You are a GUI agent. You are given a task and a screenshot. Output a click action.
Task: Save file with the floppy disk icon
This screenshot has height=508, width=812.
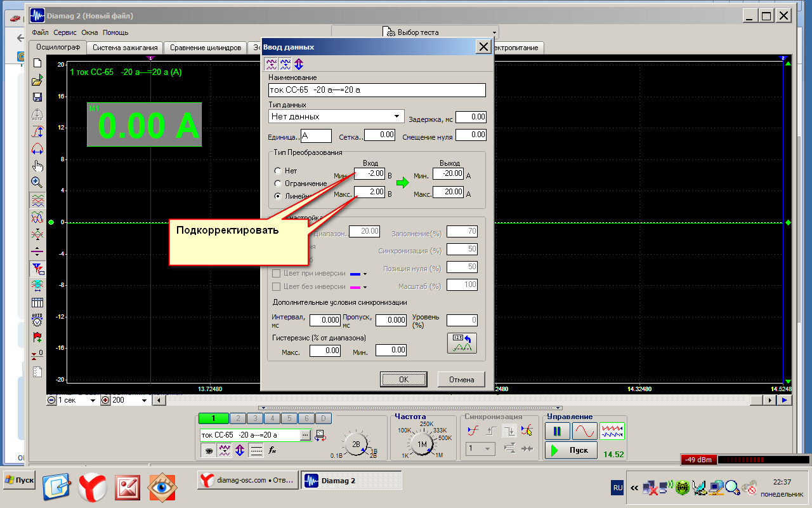click(x=37, y=97)
